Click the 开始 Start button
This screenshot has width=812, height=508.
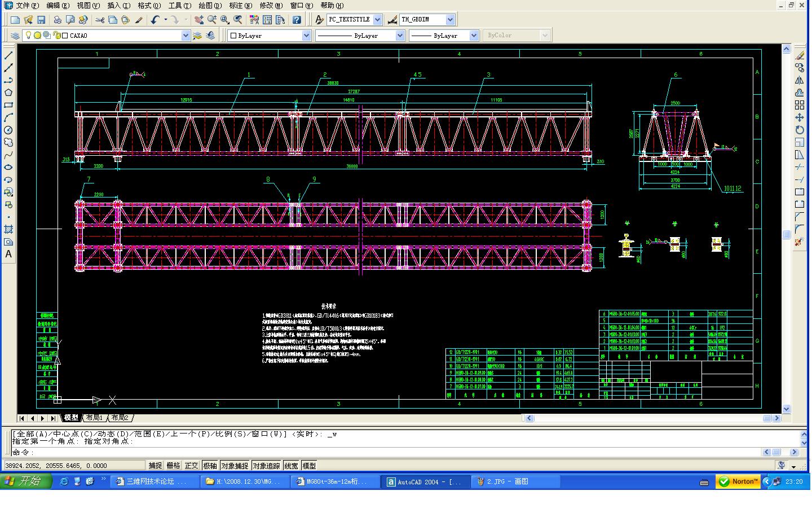click(x=27, y=481)
